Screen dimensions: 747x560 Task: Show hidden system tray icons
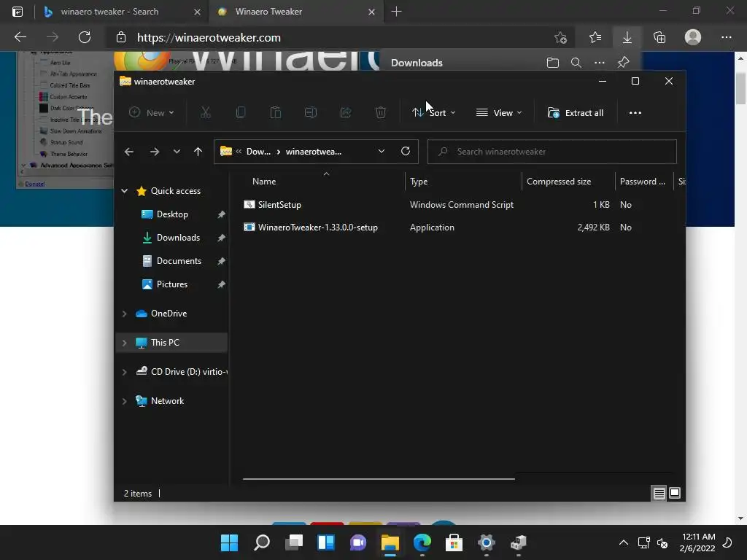click(x=623, y=542)
